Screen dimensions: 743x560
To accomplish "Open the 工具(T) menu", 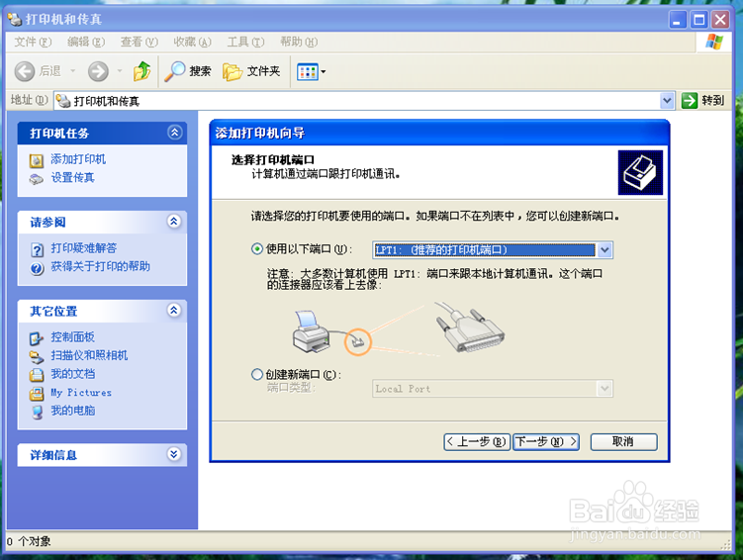I will (245, 43).
